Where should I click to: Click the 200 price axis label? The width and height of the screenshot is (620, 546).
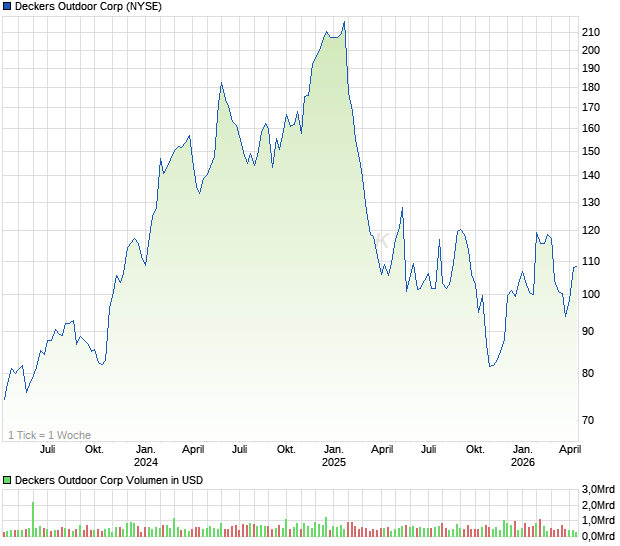click(x=591, y=50)
